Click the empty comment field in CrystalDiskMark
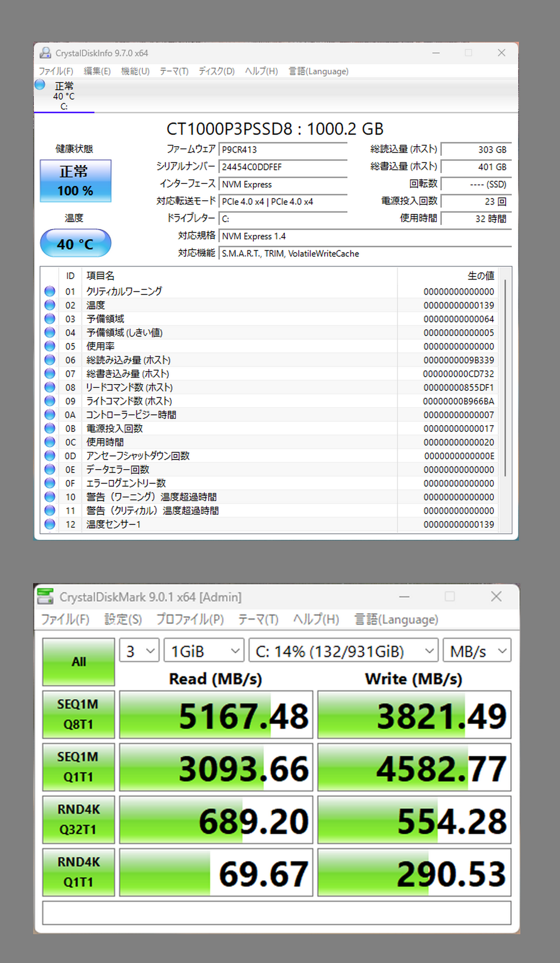This screenshot has width=560, height=963. click(277, 913)
